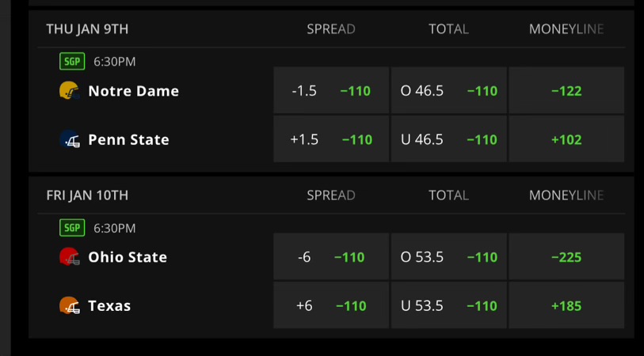Pick Over 46.5 total at -110
Image resolution: width=644 pixels, height=356 pixels.
pos(449,90)
